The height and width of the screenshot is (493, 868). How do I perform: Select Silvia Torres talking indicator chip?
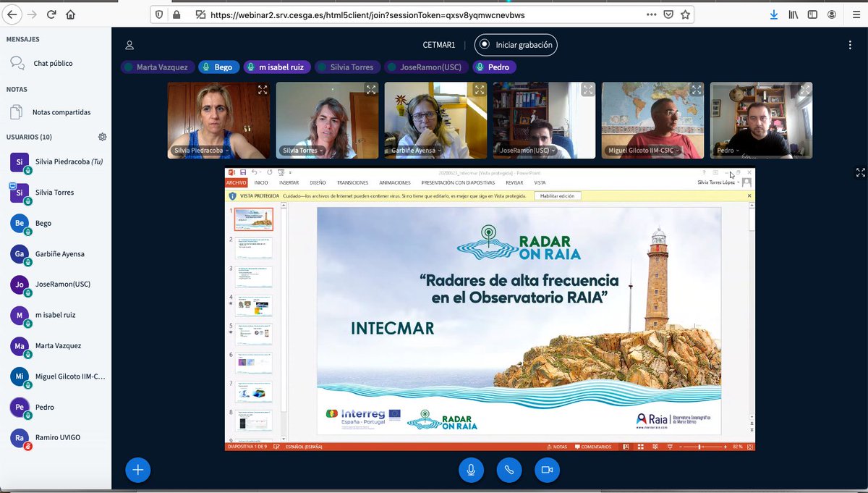(x=347, y=67)
